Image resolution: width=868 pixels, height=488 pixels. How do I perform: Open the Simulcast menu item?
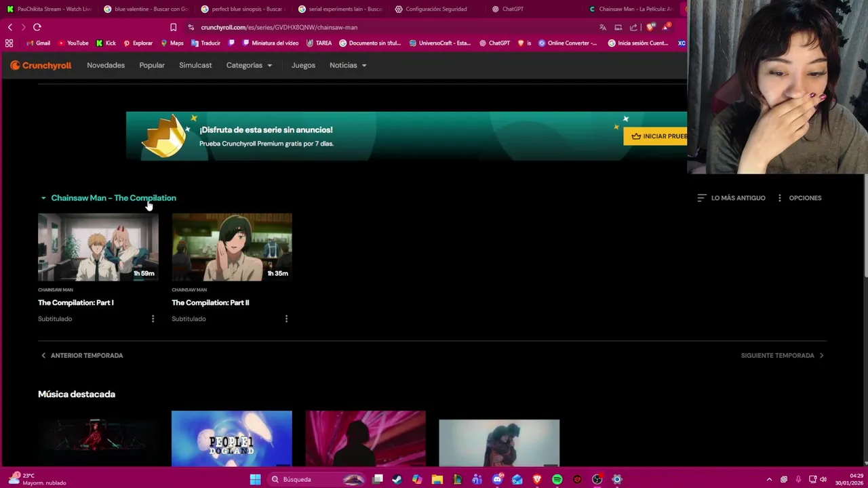pos(195,65)
